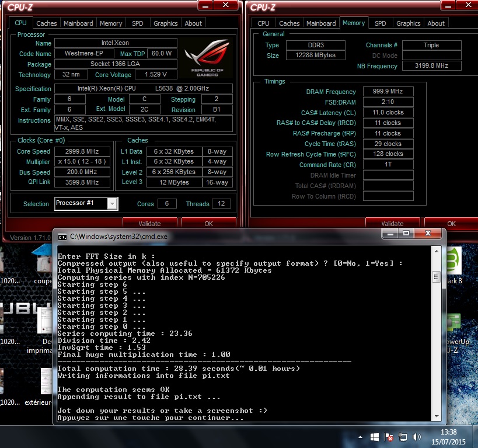Expand the Processor #1 selection dropdown
This screenshot has width=478, height=448.
click(x=112, y=203)
